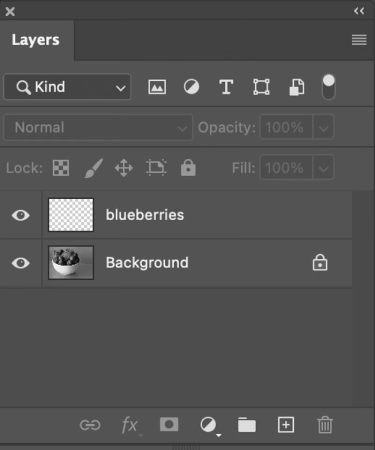
Task: Filter for shape layers icon
Action: pyautogui.click(x=261, y=87)
